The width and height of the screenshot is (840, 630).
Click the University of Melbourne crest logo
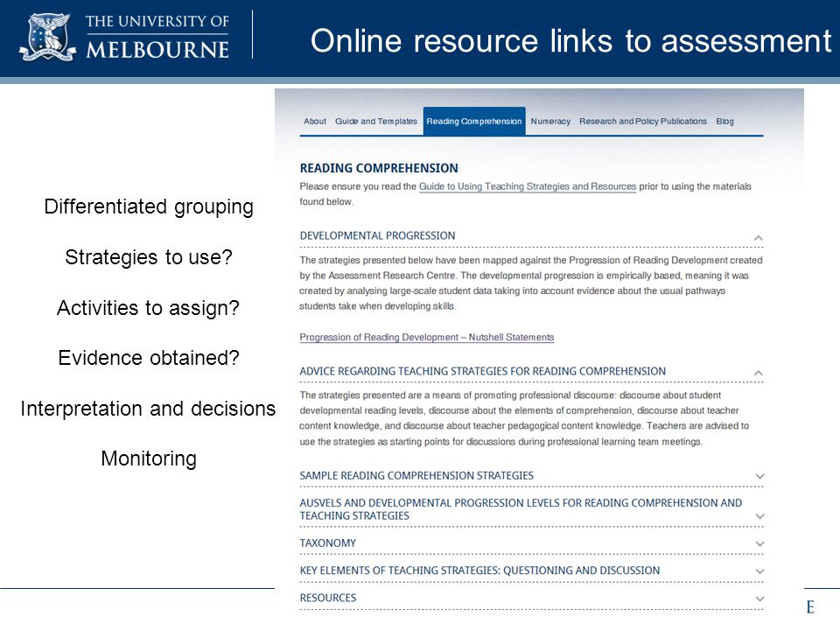point(47,37)
